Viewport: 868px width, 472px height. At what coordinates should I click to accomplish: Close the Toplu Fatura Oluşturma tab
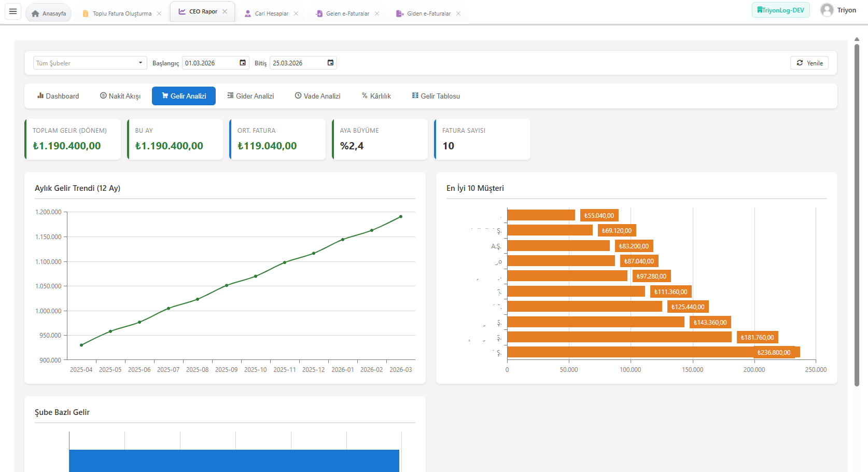pyautogui.click(x=159, y=13)
